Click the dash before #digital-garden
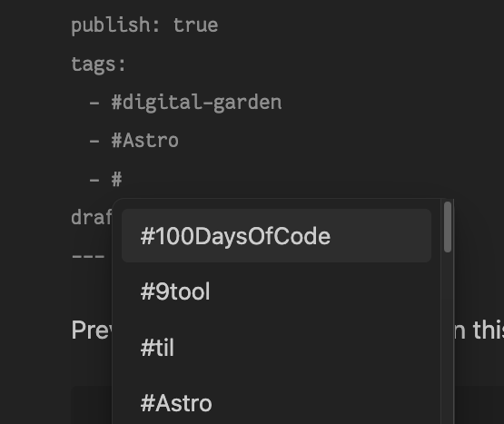The image size is (504, 424). pos(94,104)
